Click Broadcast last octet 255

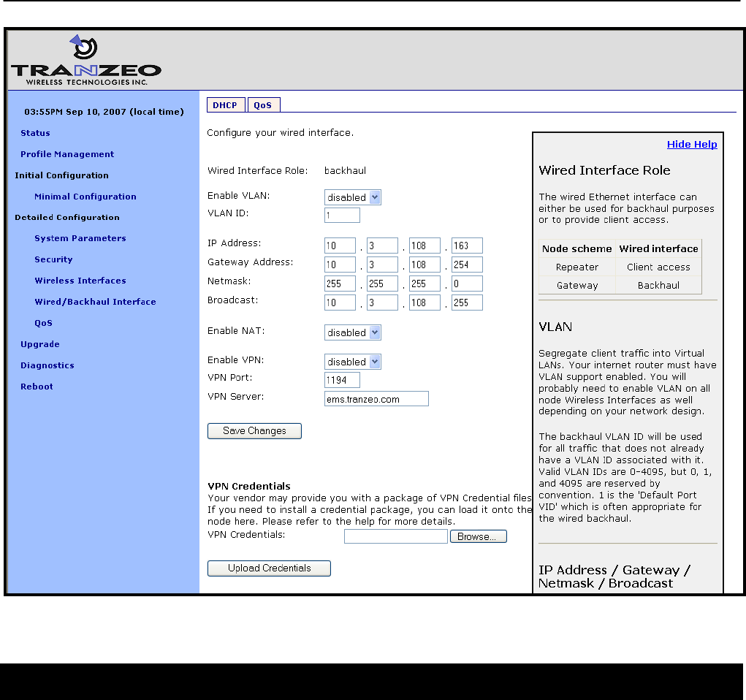coord(467,303)
